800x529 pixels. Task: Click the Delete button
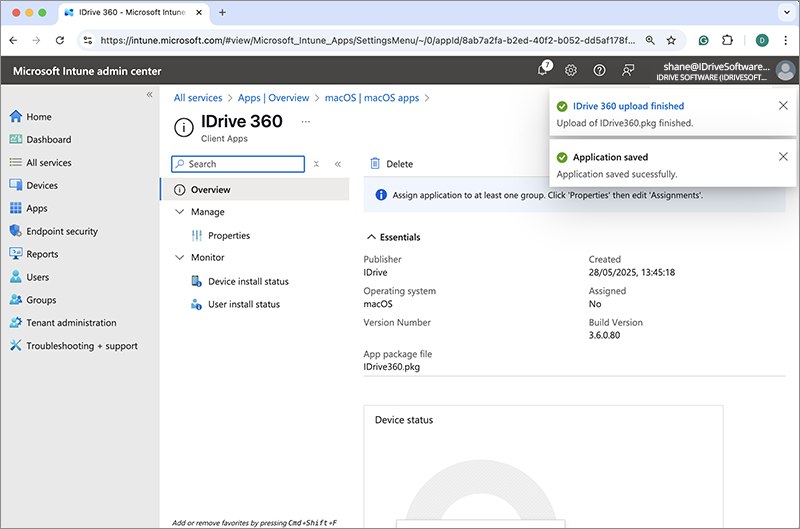pyautogui.click(x=391, y=164)
